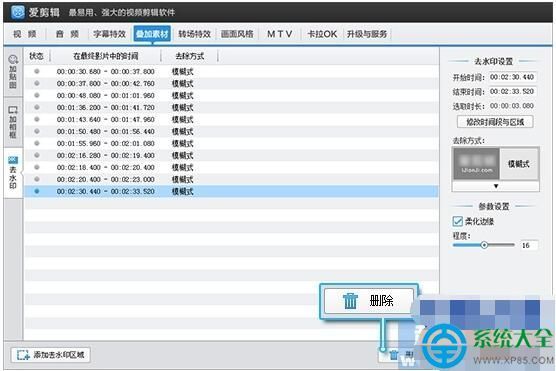The image size is (556, 371).
Task: Select row 00:00:30.680 - 00:00:37.800
Action: 231,72
